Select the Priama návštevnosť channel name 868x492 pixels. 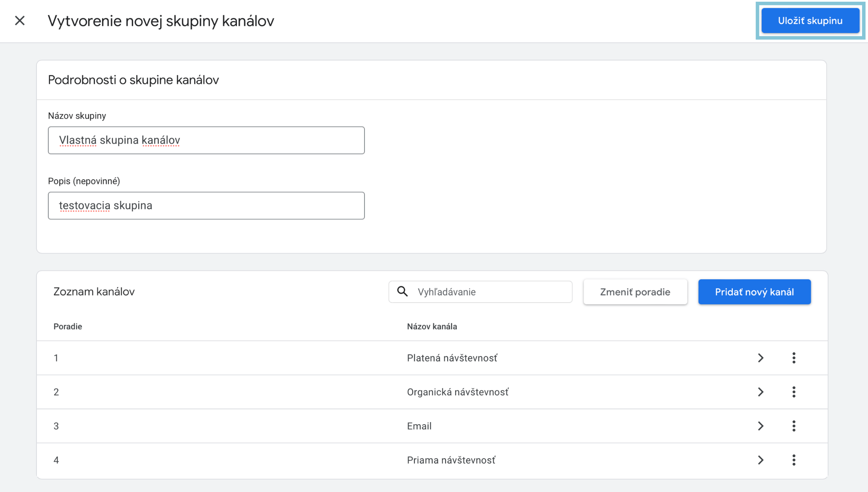pos(451,460)
